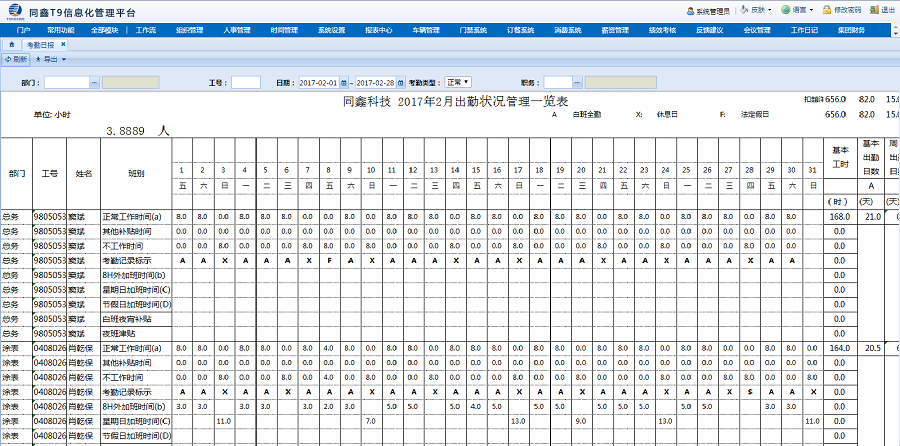Open the 人事管理 menu

click(238, 31)
